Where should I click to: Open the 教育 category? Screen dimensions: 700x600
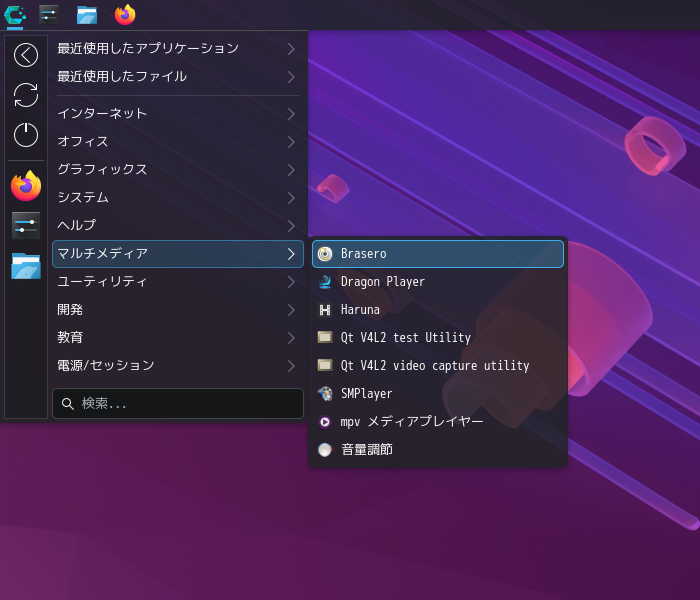(x=178, y=338)
